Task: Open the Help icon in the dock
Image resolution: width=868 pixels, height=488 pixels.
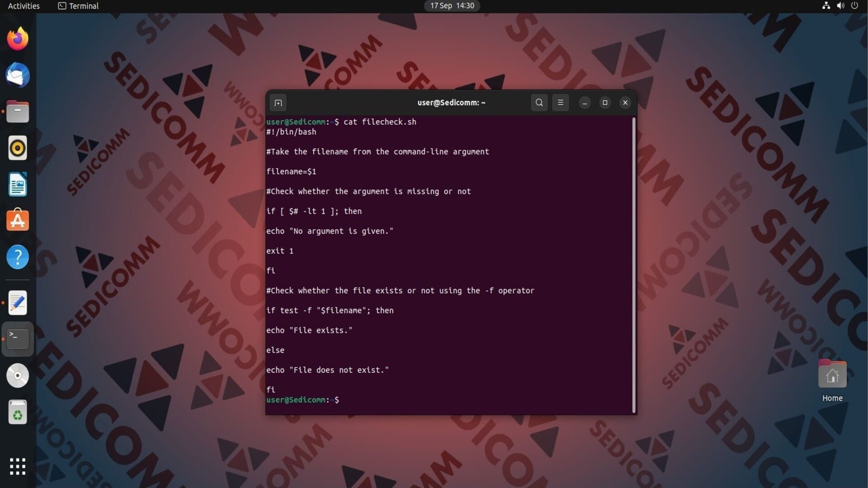Action: [18, 257]
